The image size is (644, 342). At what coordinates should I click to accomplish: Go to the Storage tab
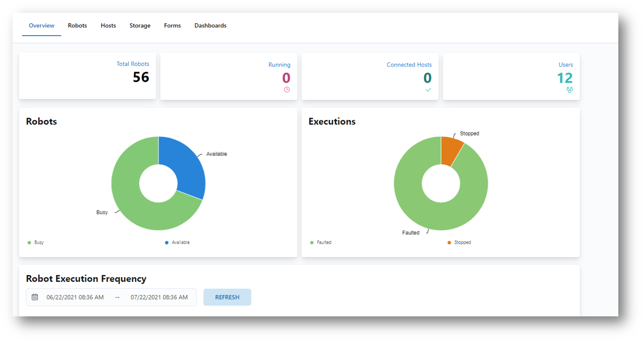pyautogui.click(x=140, y=26)
